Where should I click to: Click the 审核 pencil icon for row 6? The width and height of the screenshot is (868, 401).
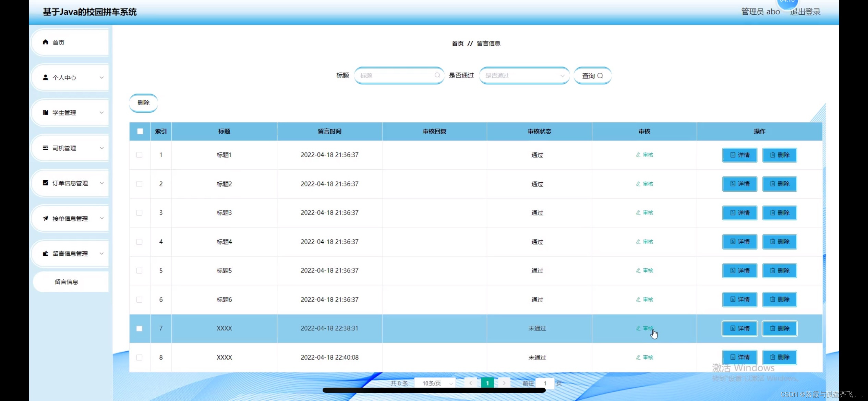click(x=638, y=300)
